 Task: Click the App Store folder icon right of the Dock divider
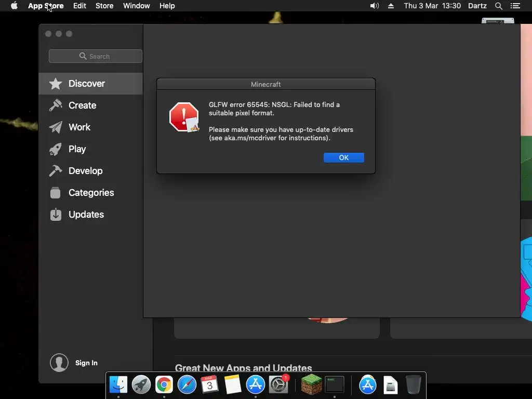pos(368,385)
